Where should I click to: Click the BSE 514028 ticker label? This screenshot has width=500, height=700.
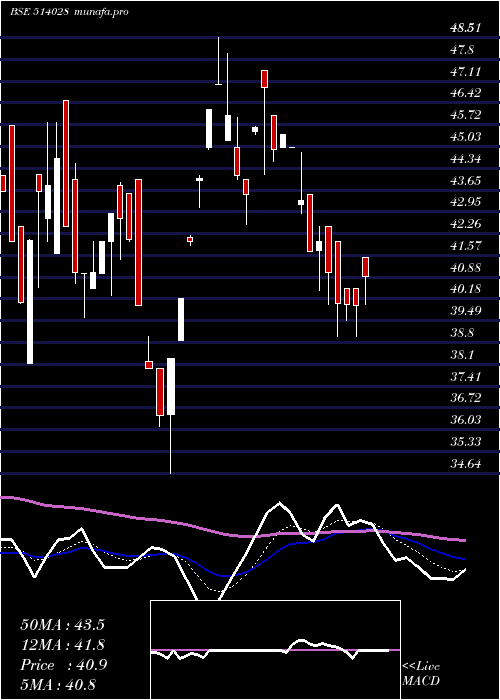point(39,12)
